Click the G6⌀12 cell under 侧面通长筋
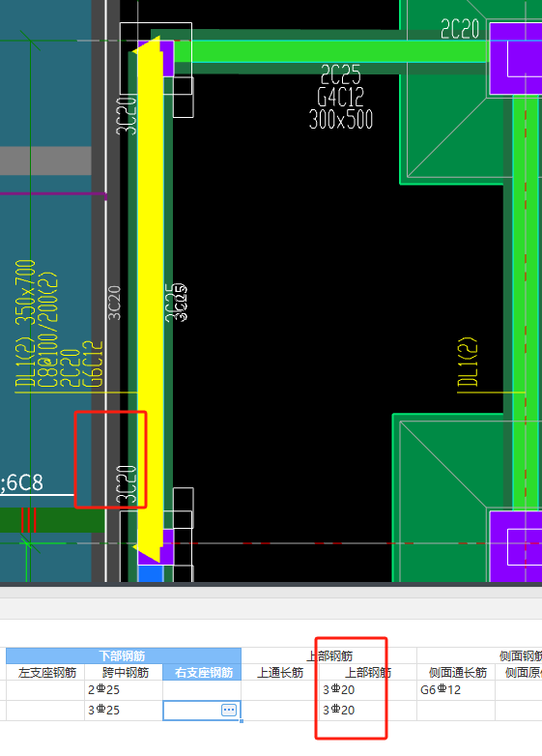This screenshot has height=756, width=542. pos(456,690)
